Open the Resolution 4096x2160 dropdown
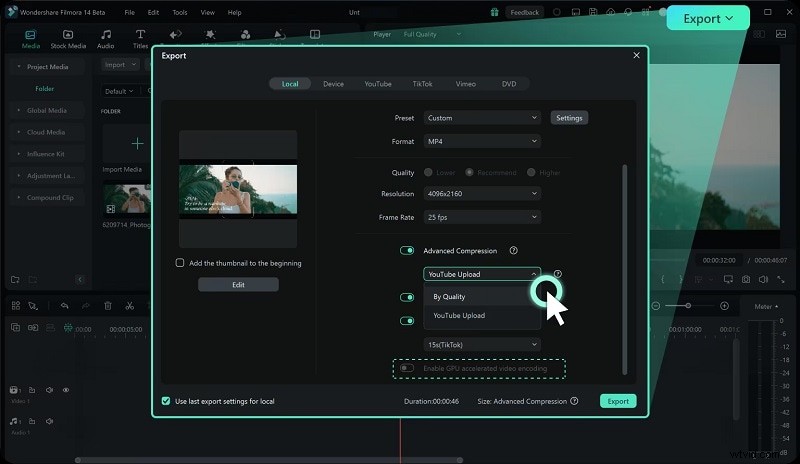The width and height of the screenshot is (800, 464). coord(482,194)
